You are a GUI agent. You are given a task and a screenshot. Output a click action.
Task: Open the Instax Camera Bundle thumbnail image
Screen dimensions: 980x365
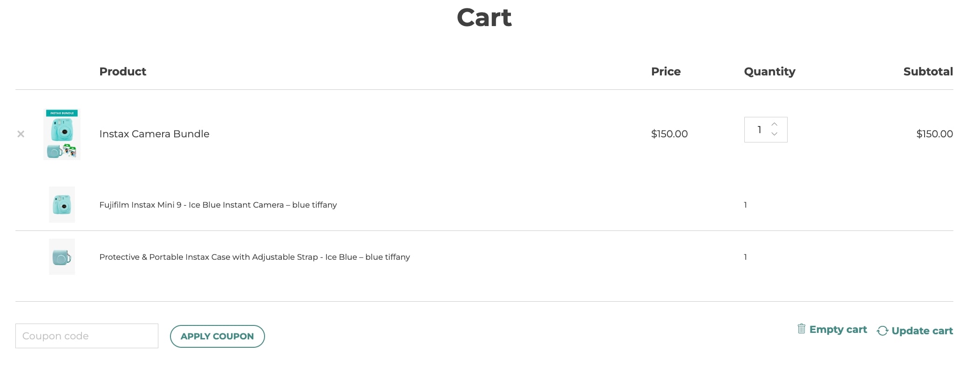tap(62, 134)
